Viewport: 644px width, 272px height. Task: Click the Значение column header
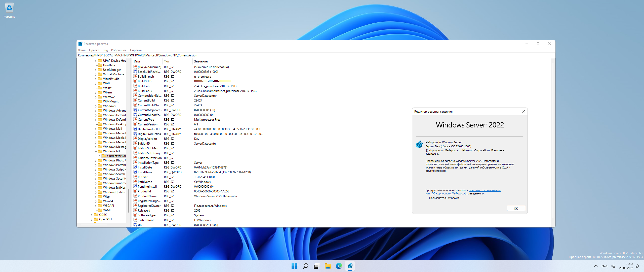click(x=229, y=61)
